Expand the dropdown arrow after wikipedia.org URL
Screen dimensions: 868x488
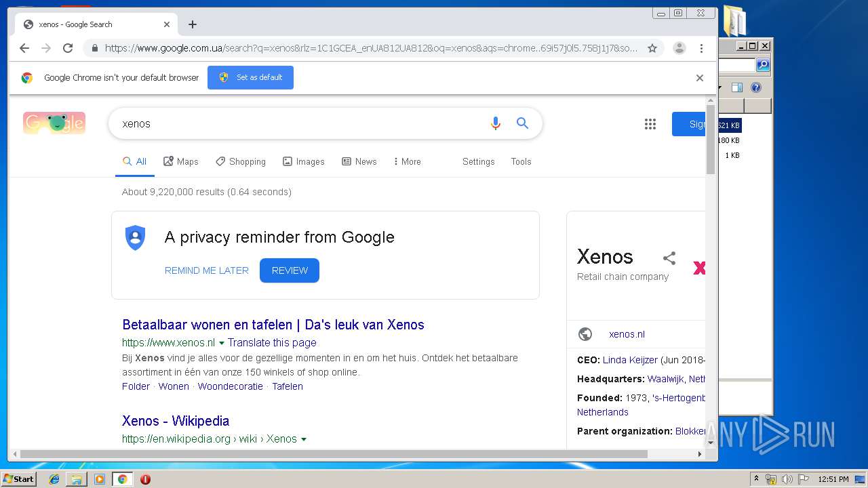303,440
